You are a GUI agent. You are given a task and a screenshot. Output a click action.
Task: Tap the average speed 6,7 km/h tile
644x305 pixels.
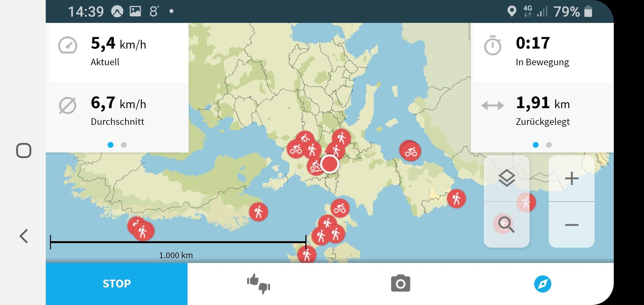pyautogui.click(x=118, y=111)
